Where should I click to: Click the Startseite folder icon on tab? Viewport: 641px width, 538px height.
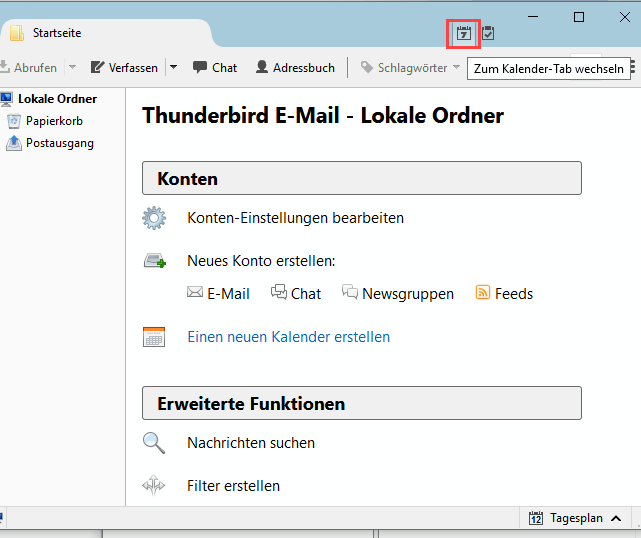coord(17,33)
